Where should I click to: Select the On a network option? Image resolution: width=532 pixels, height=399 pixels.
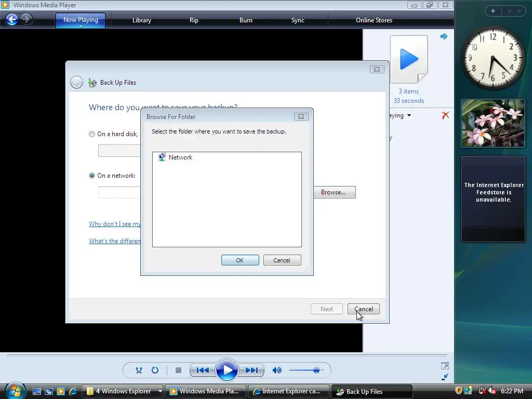pyautogui.click(x=91, y=176)
